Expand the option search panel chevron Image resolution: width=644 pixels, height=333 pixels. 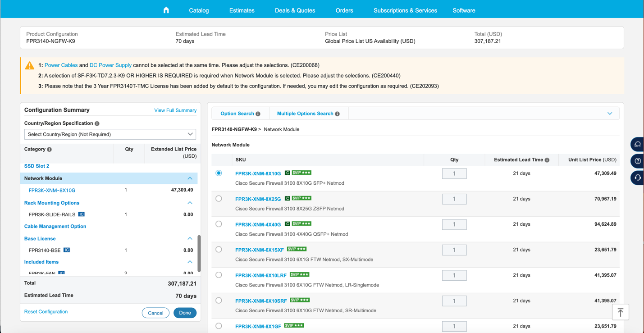(609, 114)
